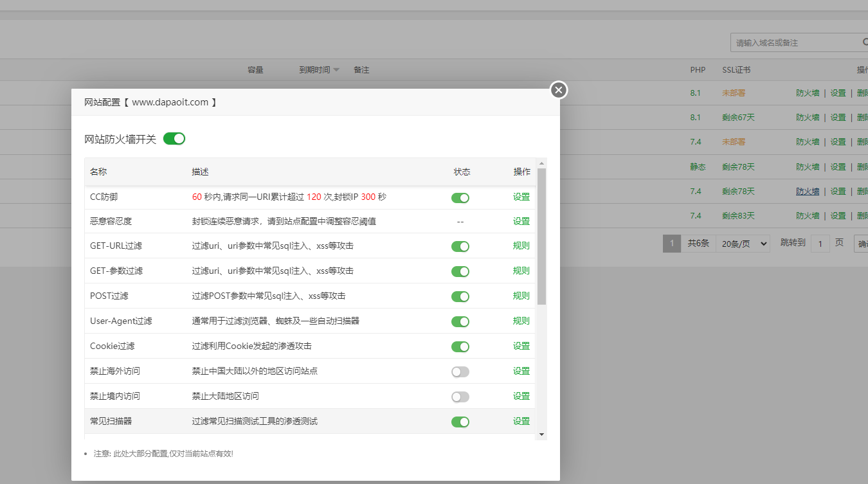Click the 状态 column header in dialog
The image size is (868, 484).
462,172
